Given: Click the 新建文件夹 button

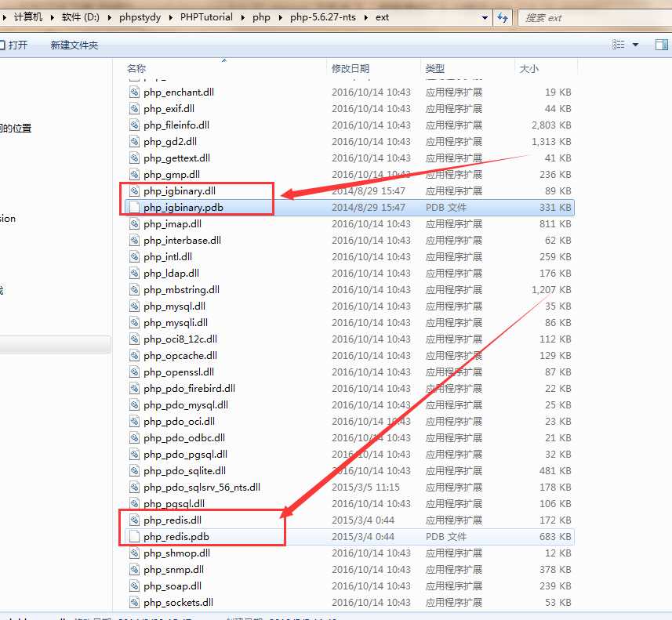Looking at the screenshot, I should point(74,45).
